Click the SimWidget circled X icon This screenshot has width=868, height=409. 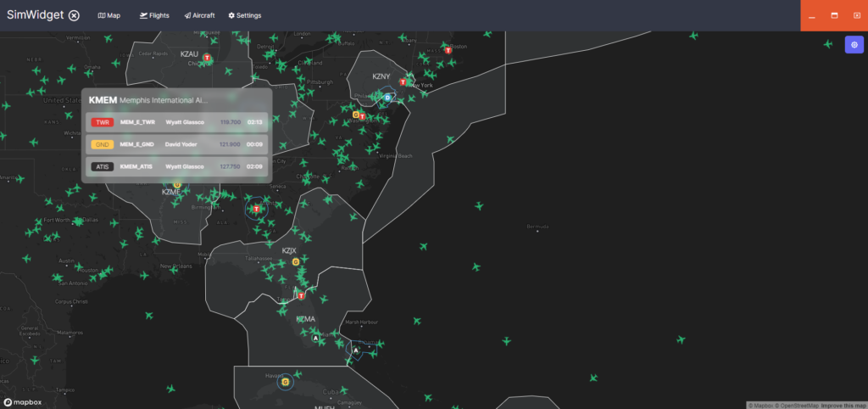75,15
